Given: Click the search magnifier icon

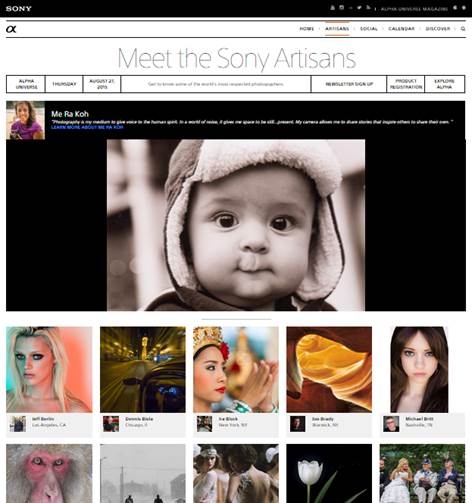Looking at the screenshot, I should point(463,29).
